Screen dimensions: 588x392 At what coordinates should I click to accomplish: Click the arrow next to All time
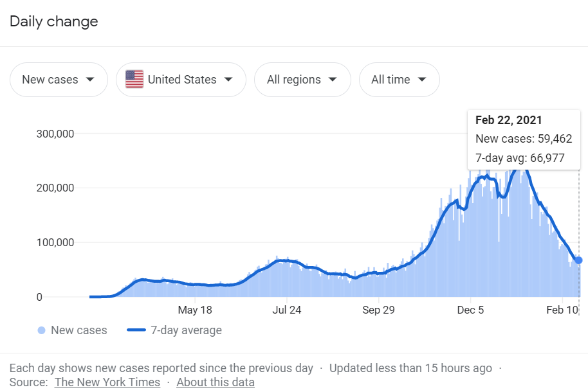tap(422, 80)
